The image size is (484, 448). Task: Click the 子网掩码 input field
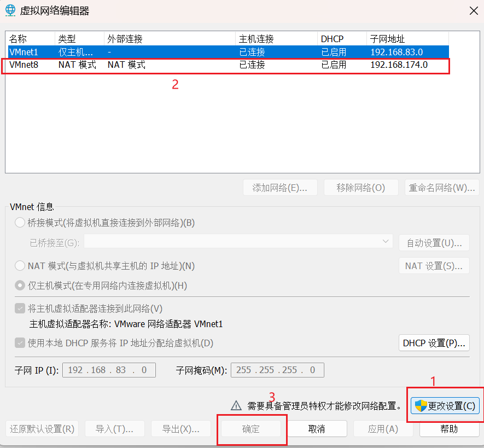point(277,370)
